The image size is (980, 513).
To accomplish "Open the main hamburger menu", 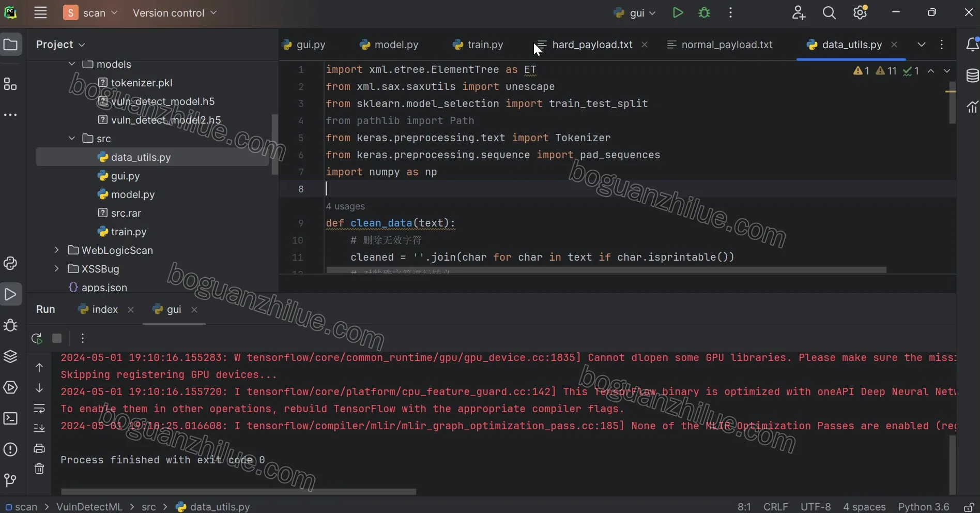I will 40,13.
